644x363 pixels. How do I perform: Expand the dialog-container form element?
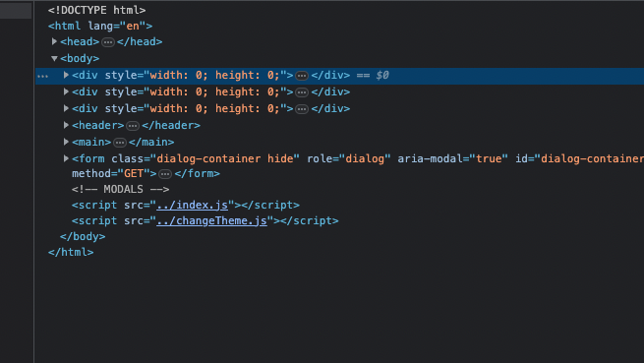pos(66,158)
